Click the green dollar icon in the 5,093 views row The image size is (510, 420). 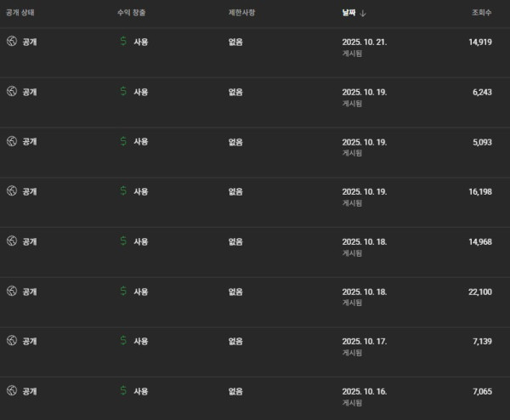(x=124, y=141)
